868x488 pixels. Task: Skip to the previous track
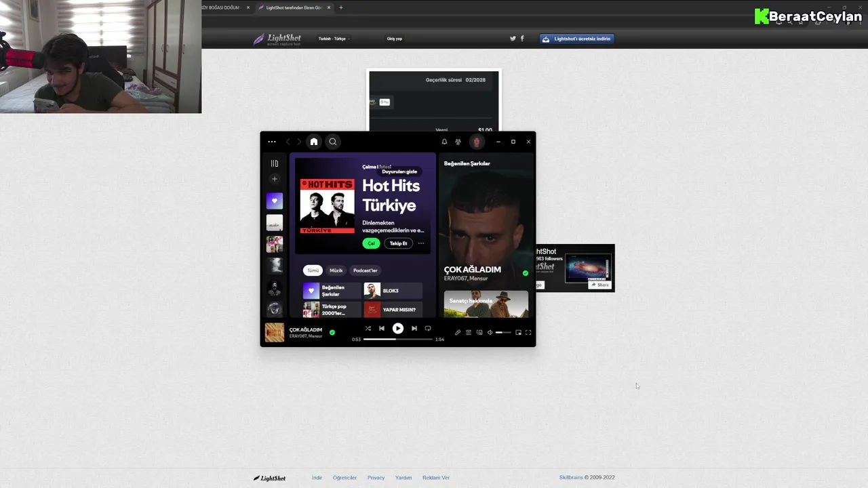[x=382, y=328]
